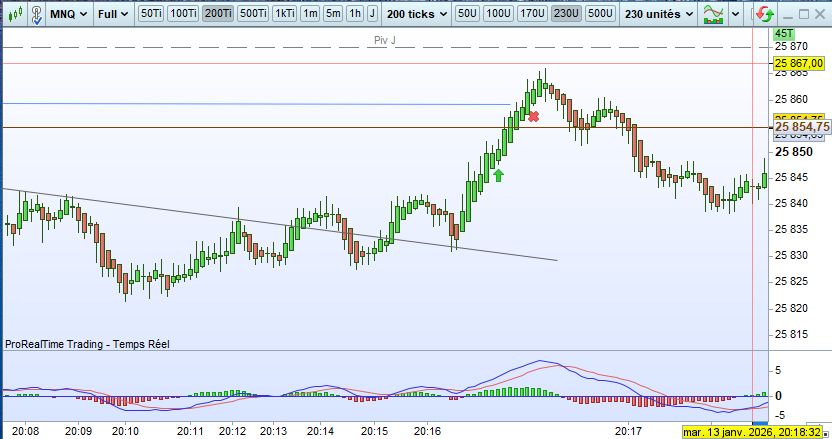Image resolution: width=832 pixels, height=439 pixels.
Task: Expand the 230 unités dropdown
Action: [659, 14]
